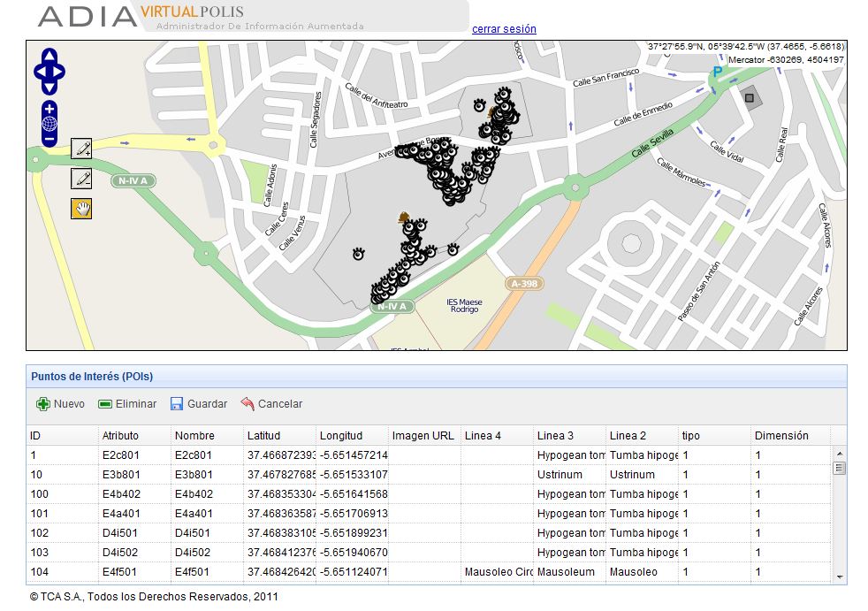Pan the map up with the arrow
The image size is (868, 611).
click(x=49, y=56)
